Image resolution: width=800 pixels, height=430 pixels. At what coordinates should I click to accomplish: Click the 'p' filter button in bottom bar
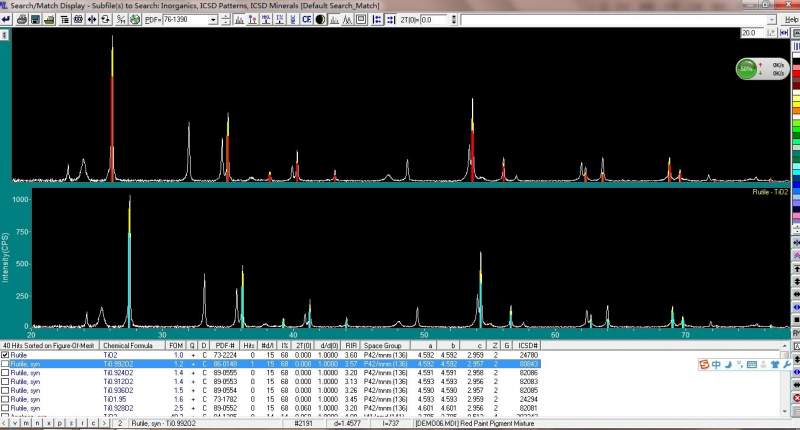(x=60, y=423)
